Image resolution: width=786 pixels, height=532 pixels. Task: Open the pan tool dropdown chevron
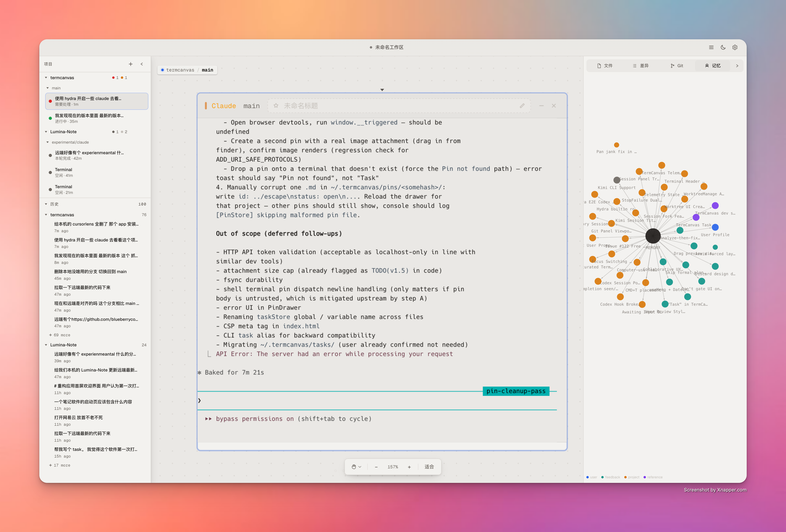point(360,467)
